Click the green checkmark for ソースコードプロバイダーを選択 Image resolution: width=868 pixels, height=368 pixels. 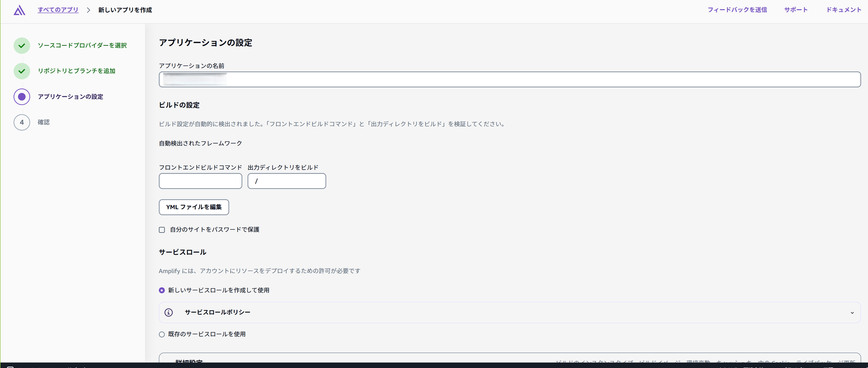[22, 46]
